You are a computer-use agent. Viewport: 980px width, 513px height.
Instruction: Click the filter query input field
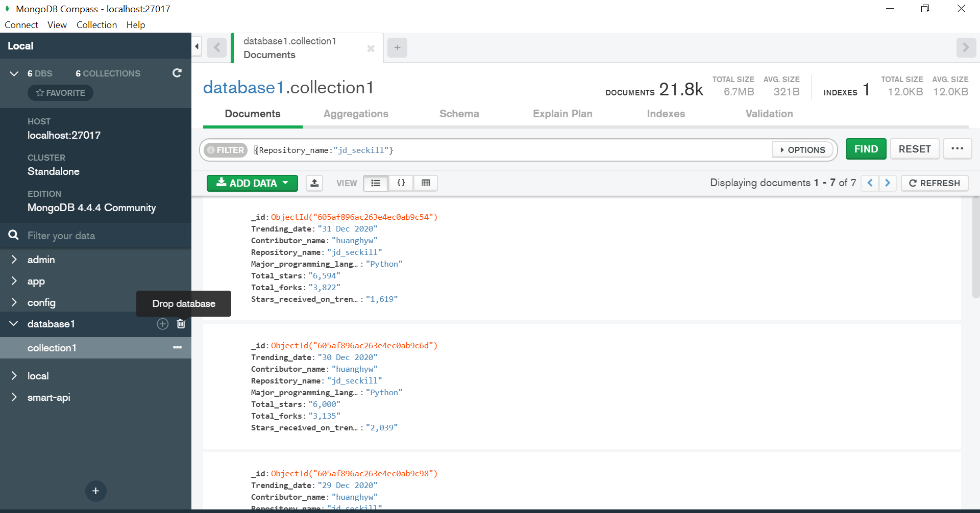pos(510,150)
